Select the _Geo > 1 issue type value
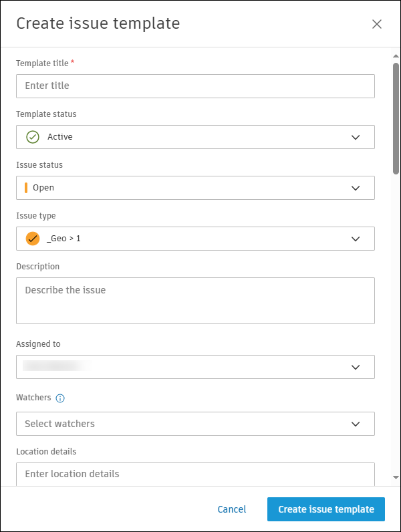The height and width of the screenshot is (532, 401). 64,239
